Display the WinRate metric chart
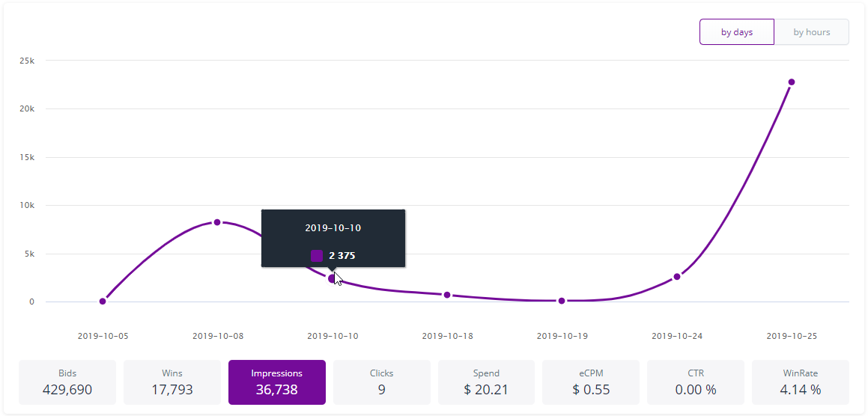This screenshot has height=416, width=868. click(x=801, y=382)
